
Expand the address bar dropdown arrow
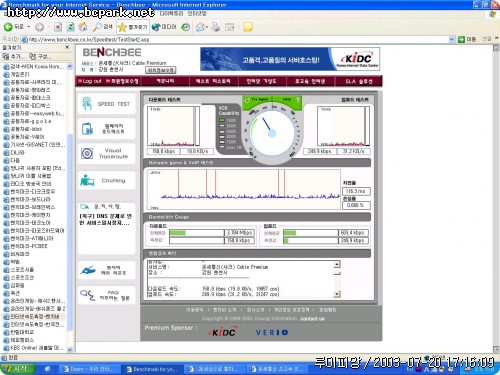(x=452, y=39)
